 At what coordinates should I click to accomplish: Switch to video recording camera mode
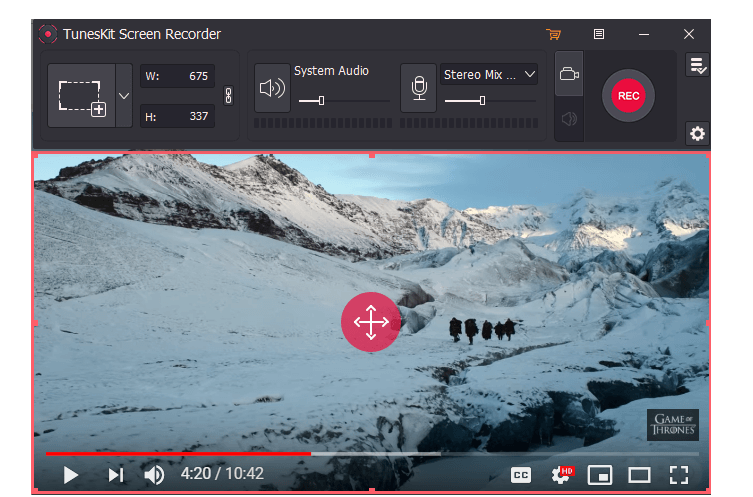569,74
